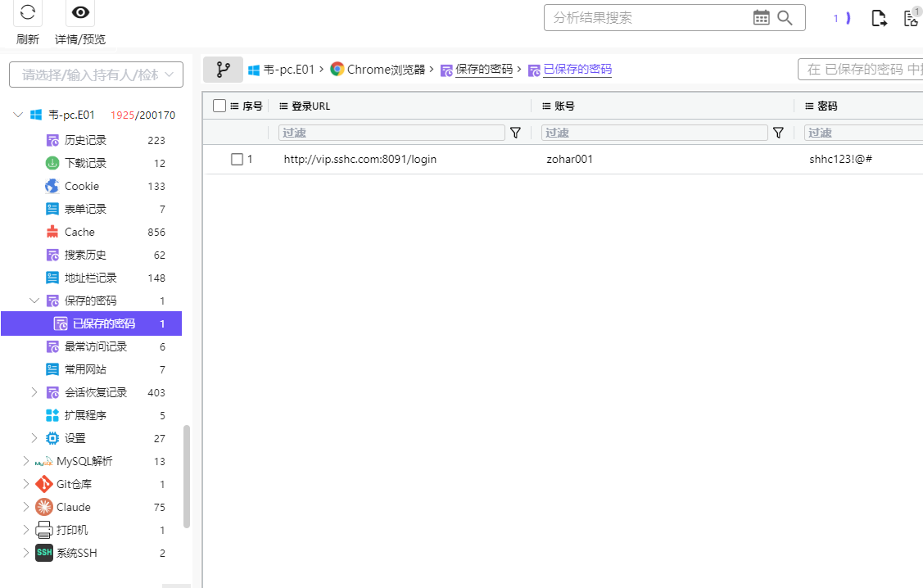
Task: Click the 1925/200170 count text
Action: [x=143, y=115]
